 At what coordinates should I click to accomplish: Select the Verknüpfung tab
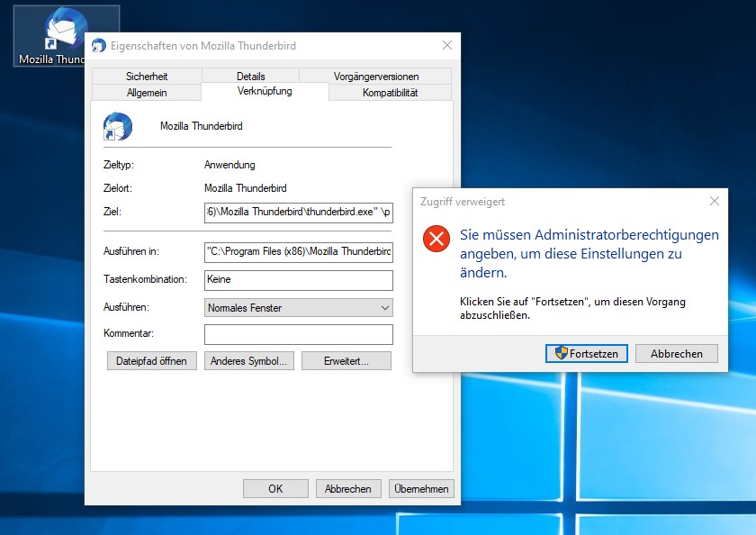point(265,91)
